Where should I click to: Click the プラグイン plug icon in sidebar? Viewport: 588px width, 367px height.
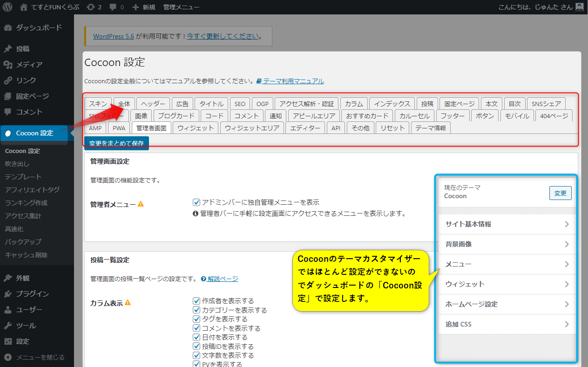click(x=8, y=294)
